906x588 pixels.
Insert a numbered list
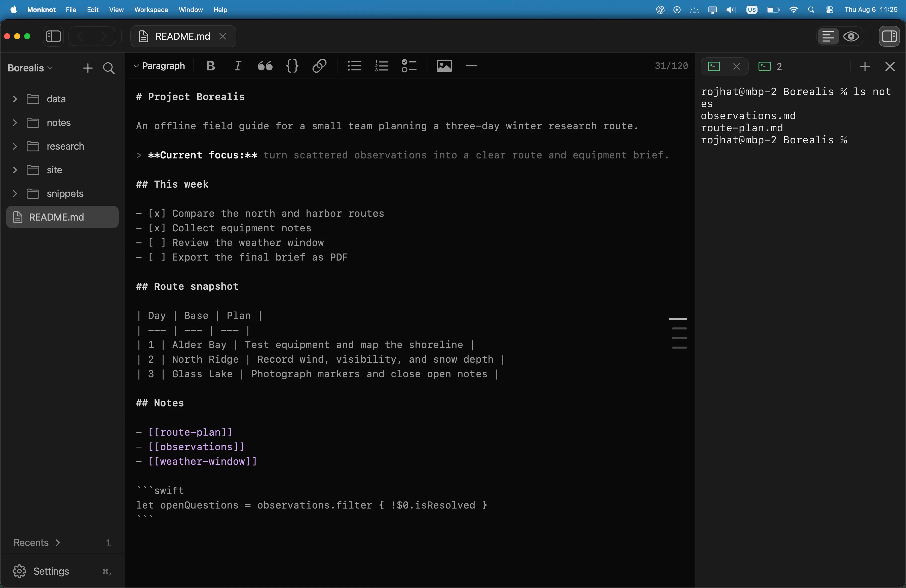(382, 66)
